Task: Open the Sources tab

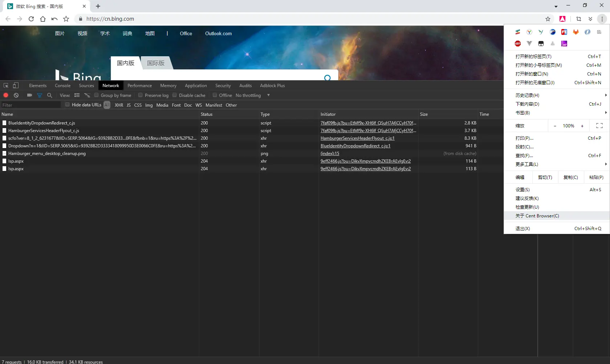Action: click(86, 86)
